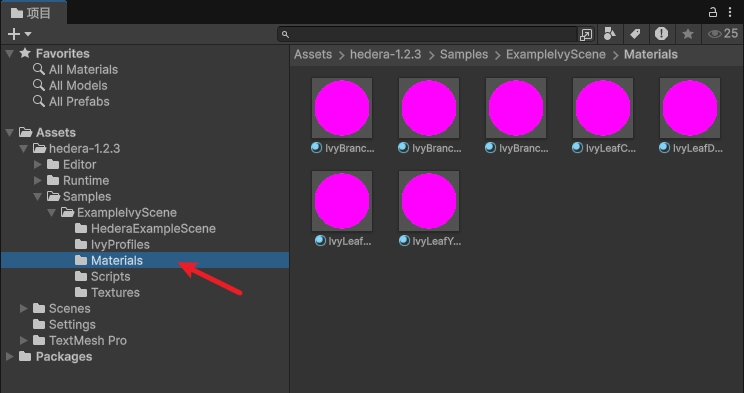The image size is (744, 393).
Task: Click the save search star icon
Action: coord(688,34)
